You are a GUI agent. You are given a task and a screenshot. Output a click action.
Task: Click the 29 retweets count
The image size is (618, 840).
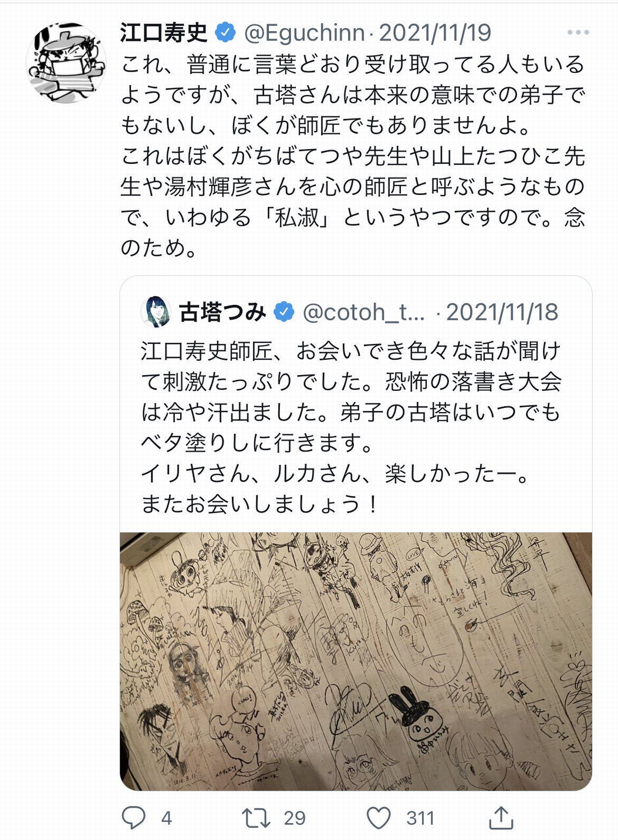click(295, 818)
